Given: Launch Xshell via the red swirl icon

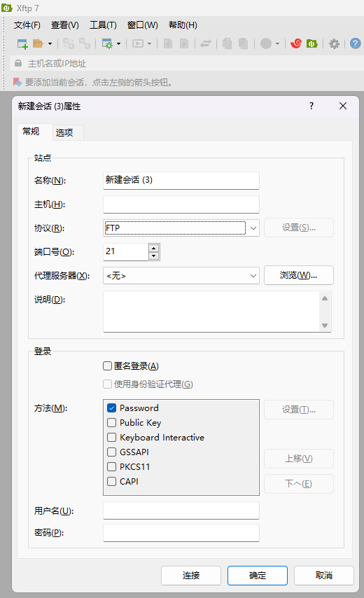Looking at the screenshot, I should click(x=296, y=44).
